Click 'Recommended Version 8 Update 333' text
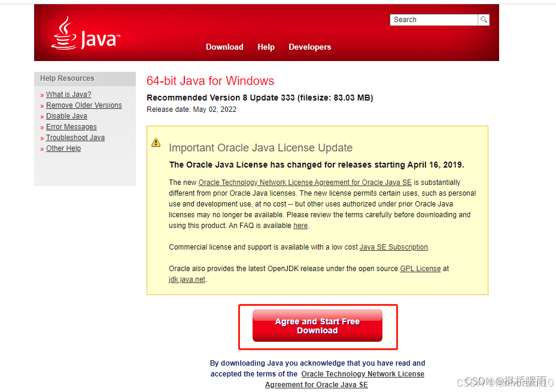 221,98
